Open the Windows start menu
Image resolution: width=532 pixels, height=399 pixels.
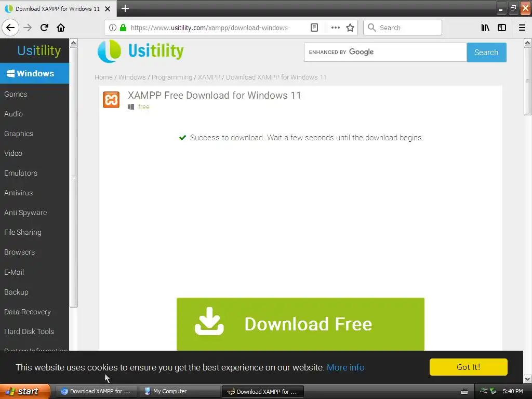coord(25,391)
